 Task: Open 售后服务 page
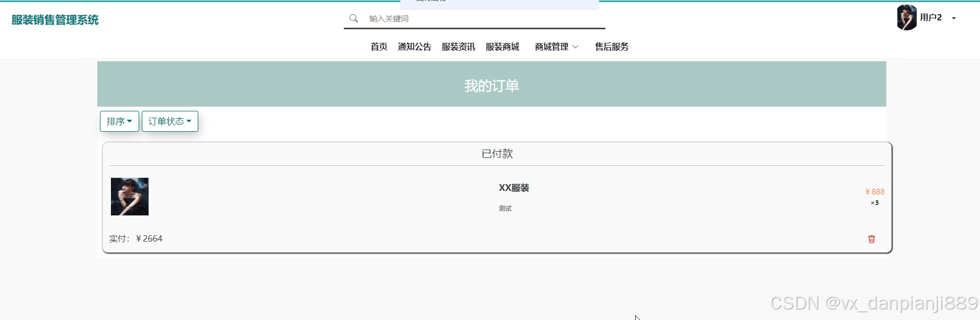612,47
